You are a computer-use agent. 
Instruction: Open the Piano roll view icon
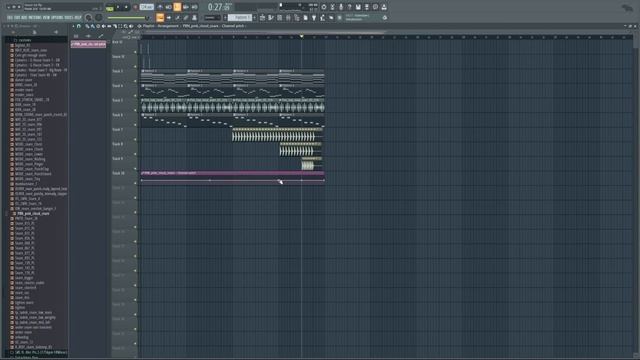point(271,18)
